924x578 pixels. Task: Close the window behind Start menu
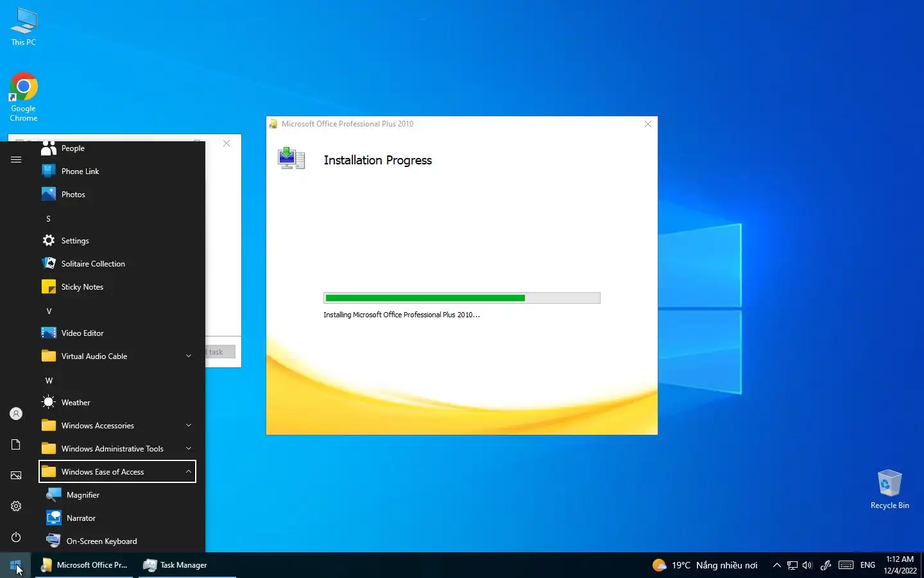(x=227, y=143)
